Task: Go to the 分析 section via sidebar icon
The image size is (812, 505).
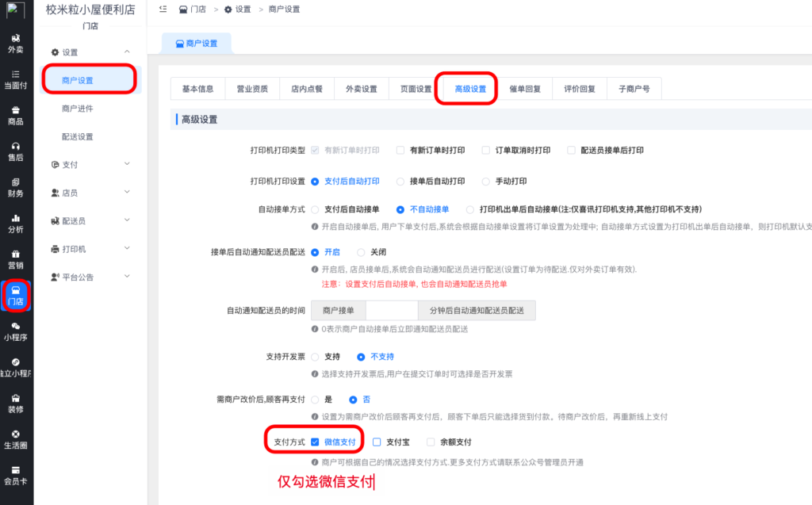Action: tap(16, 224)
